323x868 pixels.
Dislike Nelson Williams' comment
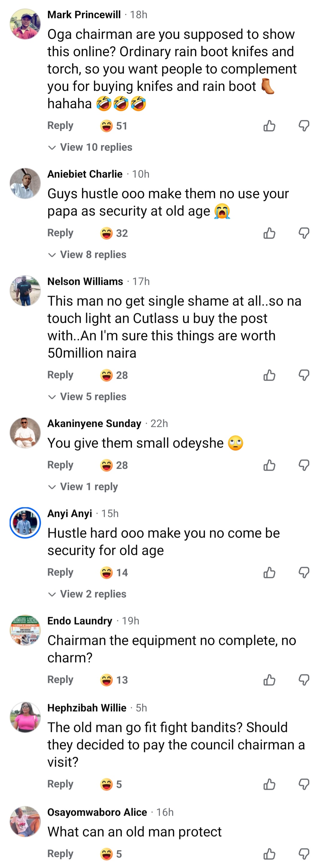coord(304,375)
